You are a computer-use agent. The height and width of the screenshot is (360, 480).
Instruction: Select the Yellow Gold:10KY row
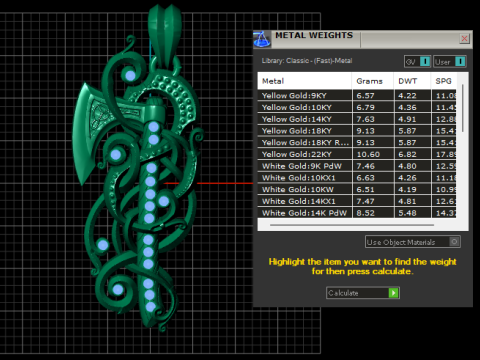click(x=357, y=107)
